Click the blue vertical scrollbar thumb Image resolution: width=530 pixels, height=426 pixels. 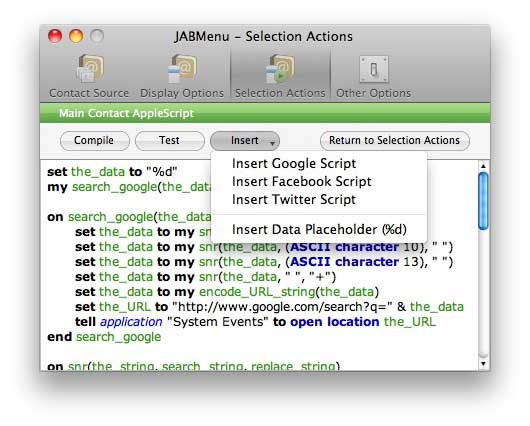pyautogui.click(x=483, y=201)
